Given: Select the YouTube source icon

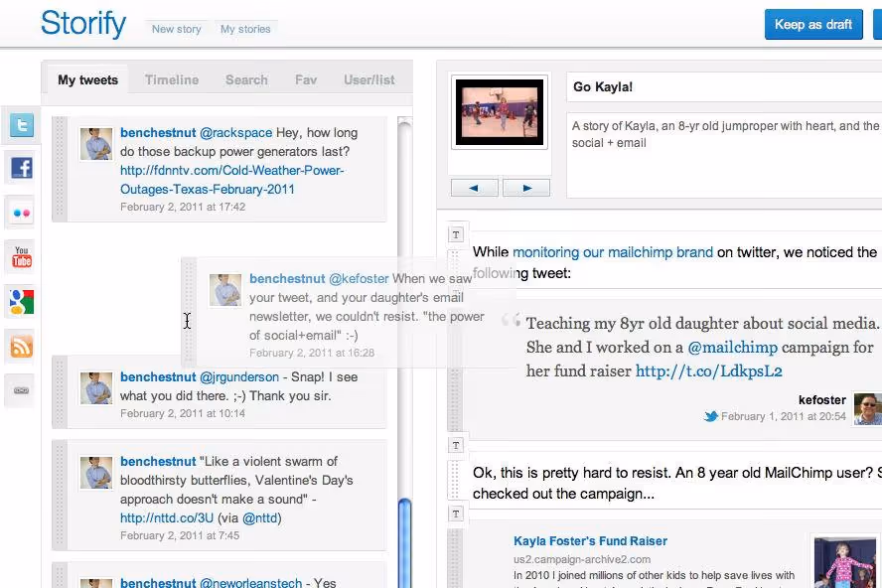Looking at the screenshot, I should tap(22, 257).
